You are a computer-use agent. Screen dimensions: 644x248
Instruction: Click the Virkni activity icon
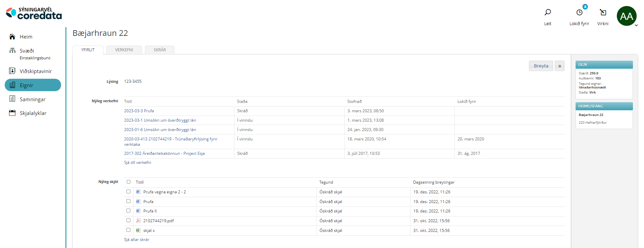coord(603,13)
